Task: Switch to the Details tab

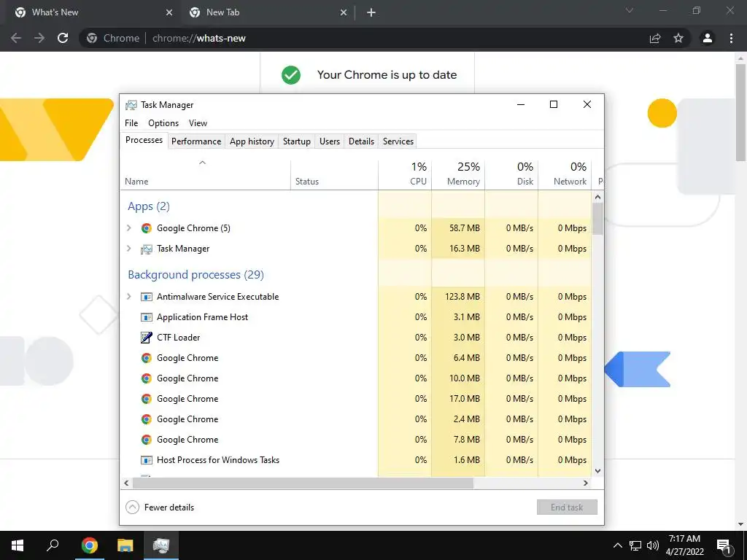Action: 361,141
